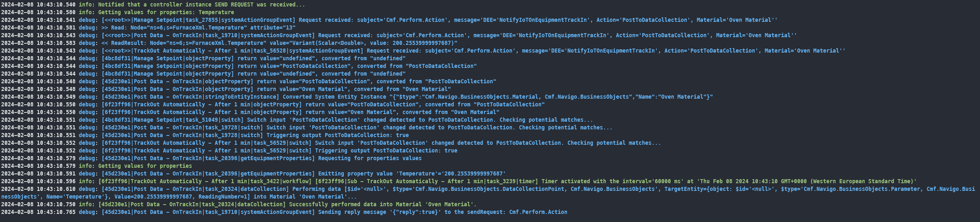Click the first timestamp 10:43:10.540
This screenshot has height=222, width=980.
point(38,5)
